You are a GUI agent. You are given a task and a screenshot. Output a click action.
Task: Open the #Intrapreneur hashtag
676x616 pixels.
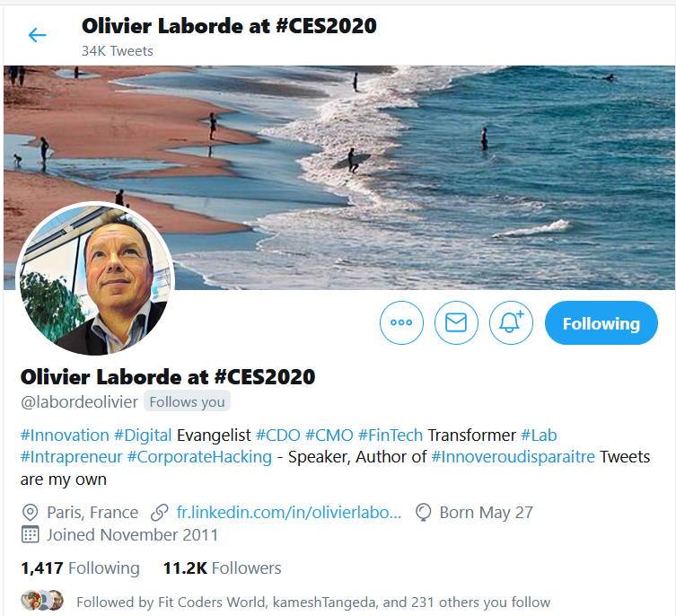tap(71, 457)
